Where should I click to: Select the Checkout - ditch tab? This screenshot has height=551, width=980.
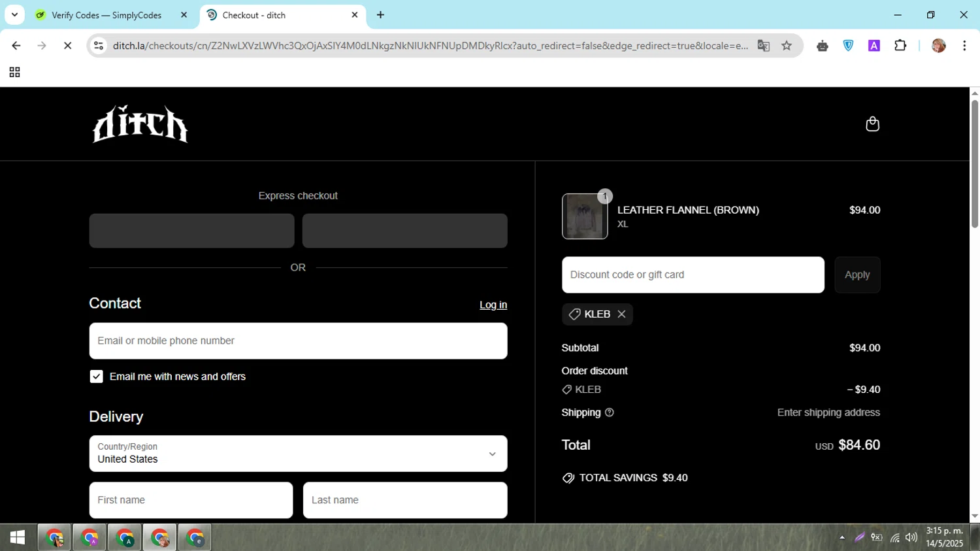click(282, 15)
